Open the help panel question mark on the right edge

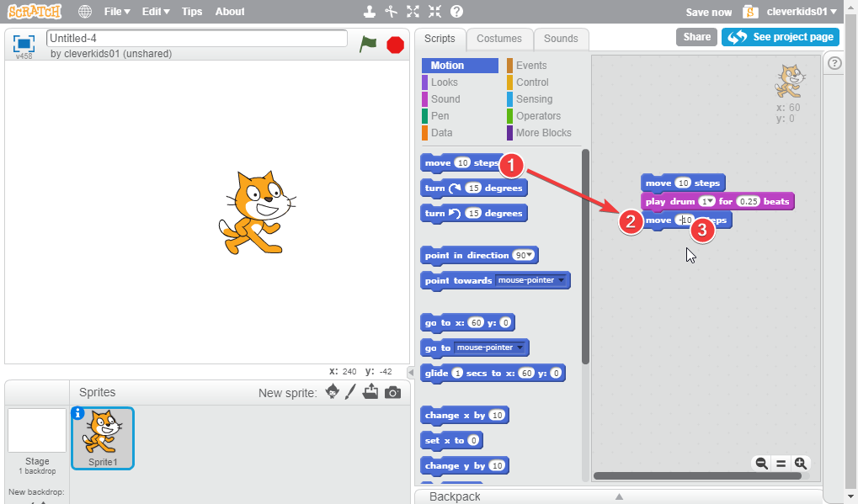834,63
